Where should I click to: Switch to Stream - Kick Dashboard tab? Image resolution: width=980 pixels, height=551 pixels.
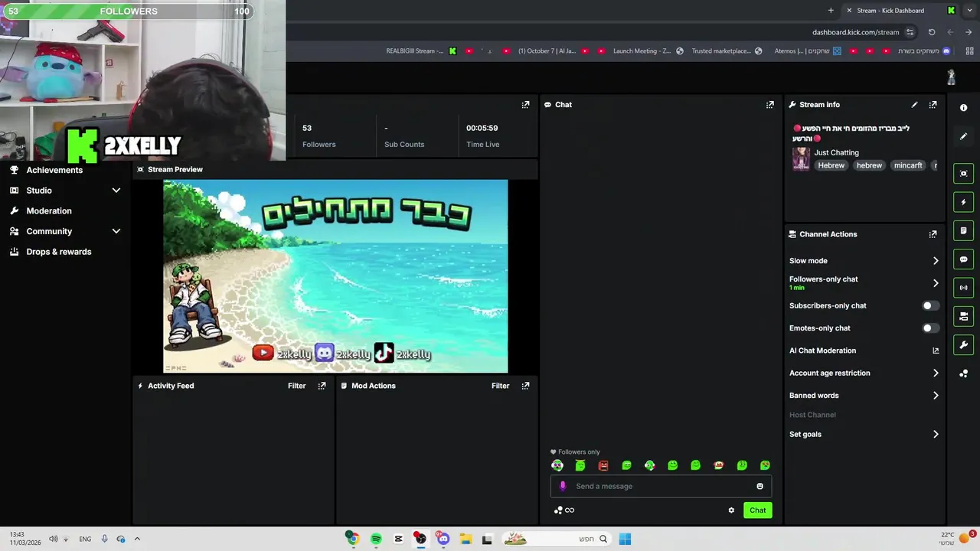click(900, 11)
